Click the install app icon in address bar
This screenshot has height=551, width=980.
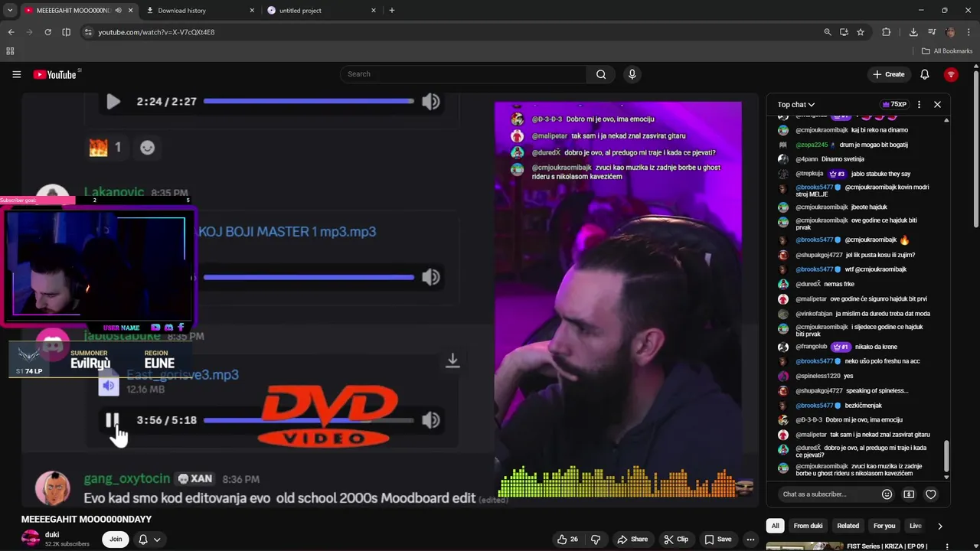click(844, 32)
